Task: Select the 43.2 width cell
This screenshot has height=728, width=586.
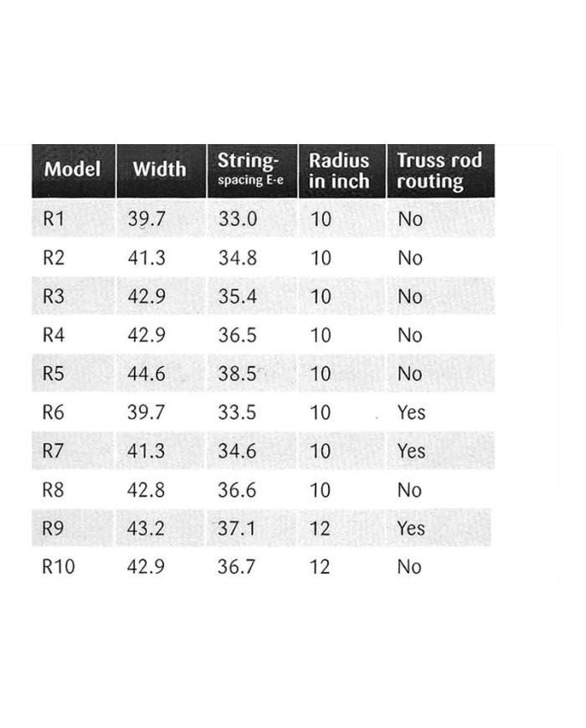Action: coord(146,529)
